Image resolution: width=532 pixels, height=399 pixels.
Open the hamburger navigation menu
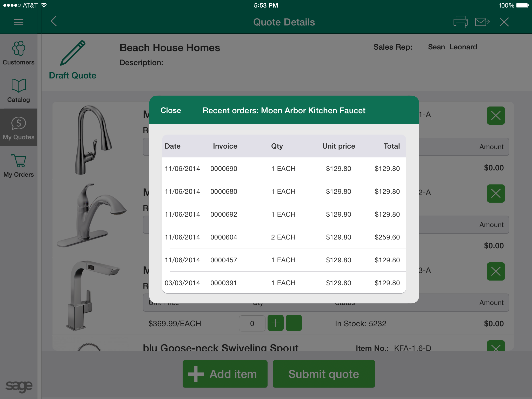click(18, 22)
